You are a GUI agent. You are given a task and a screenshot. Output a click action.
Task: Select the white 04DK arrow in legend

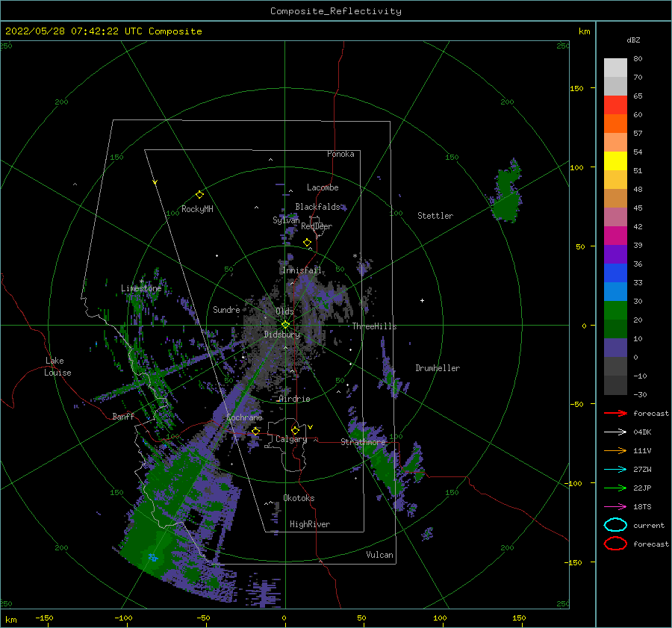(x=615, y=432)
